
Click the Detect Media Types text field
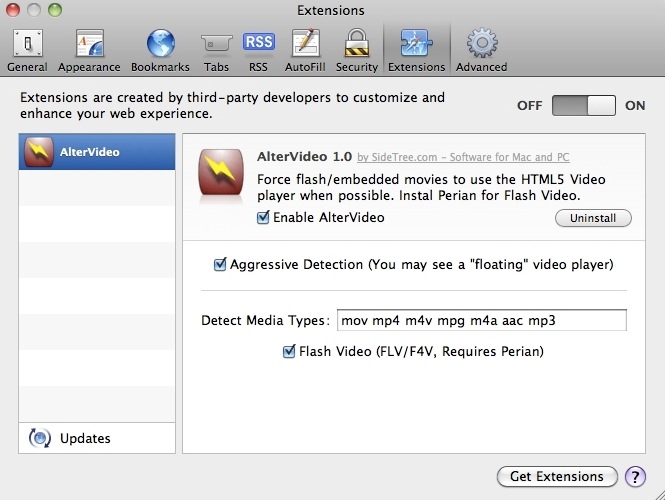pyautogui.click(x=481, y=320)
